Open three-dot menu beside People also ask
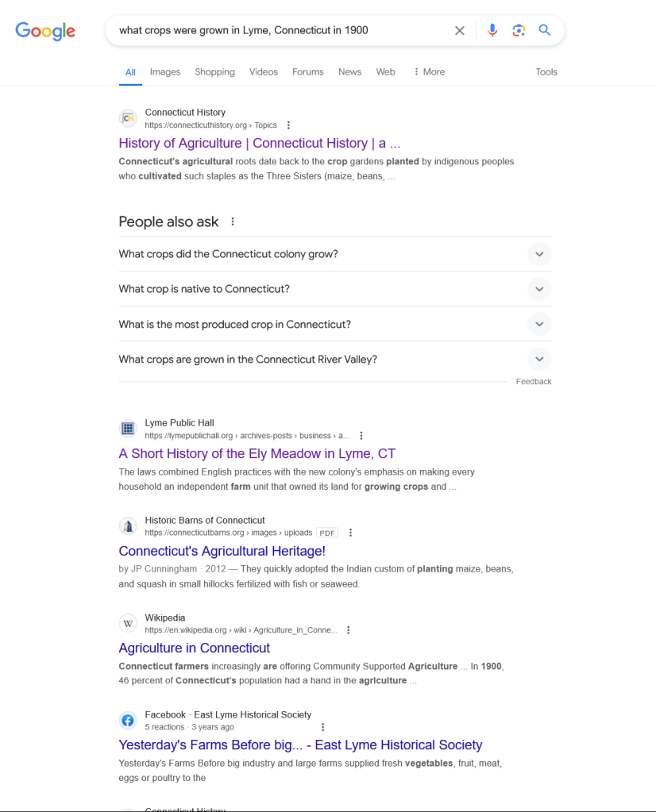Screen dimensions: 656x812 (x=233, y=222)
